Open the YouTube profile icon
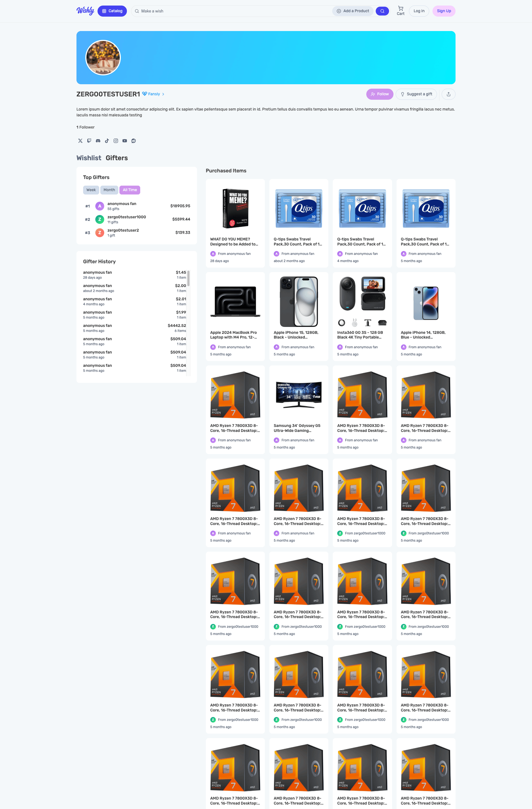Screen dimensions: 532x809 point(125,141)
